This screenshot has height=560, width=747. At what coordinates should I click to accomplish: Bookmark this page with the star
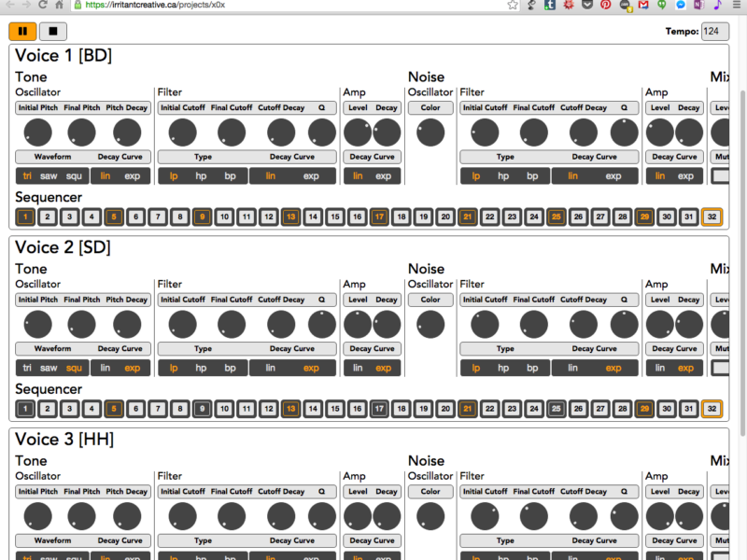coord(513,5)
